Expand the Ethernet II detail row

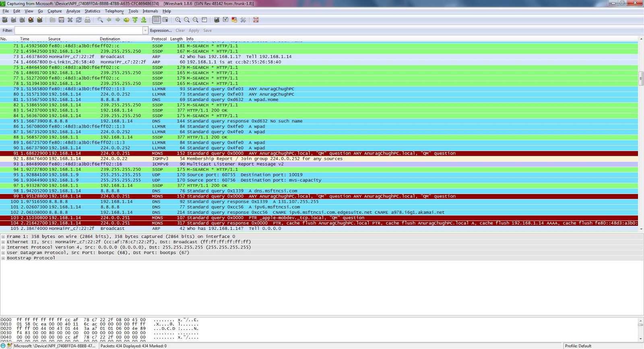coord(3,242)
